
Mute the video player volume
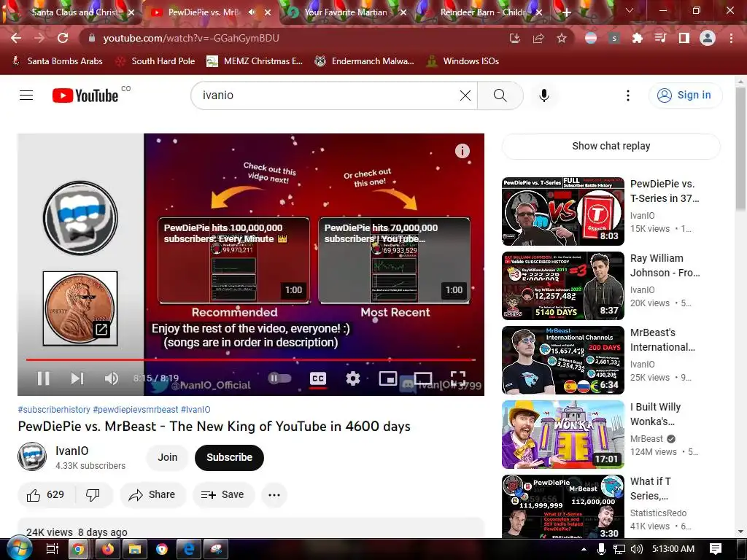[112, 378]
